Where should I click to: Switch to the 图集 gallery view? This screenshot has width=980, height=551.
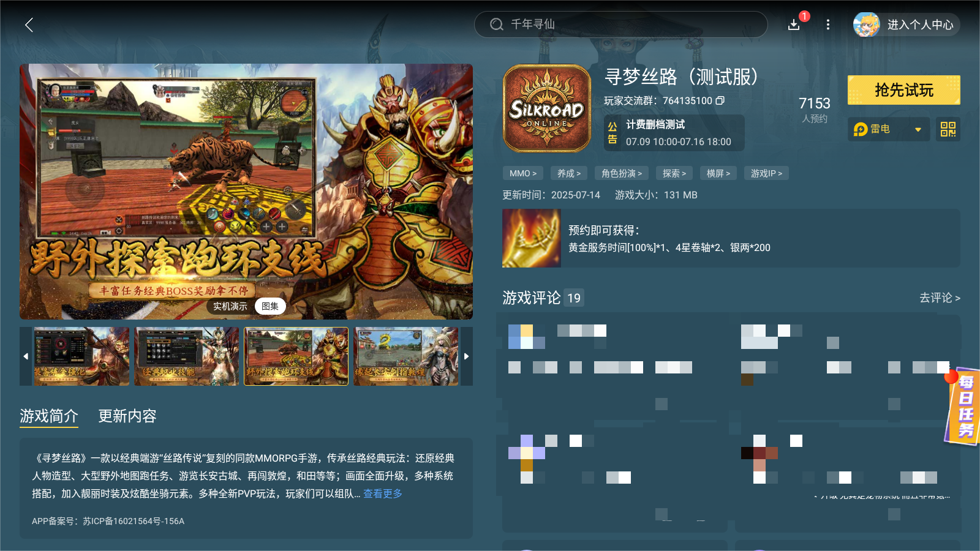coord(269,306)
